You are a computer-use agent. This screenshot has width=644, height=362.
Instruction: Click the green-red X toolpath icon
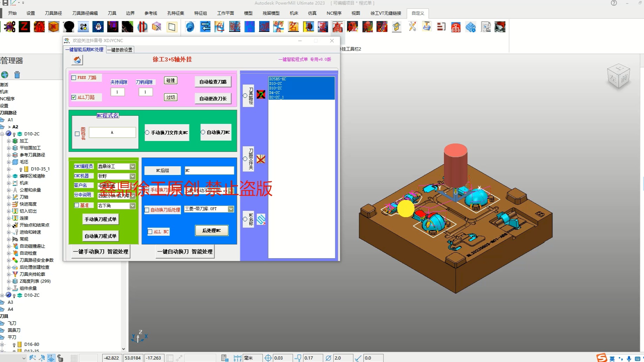point(261,94)
